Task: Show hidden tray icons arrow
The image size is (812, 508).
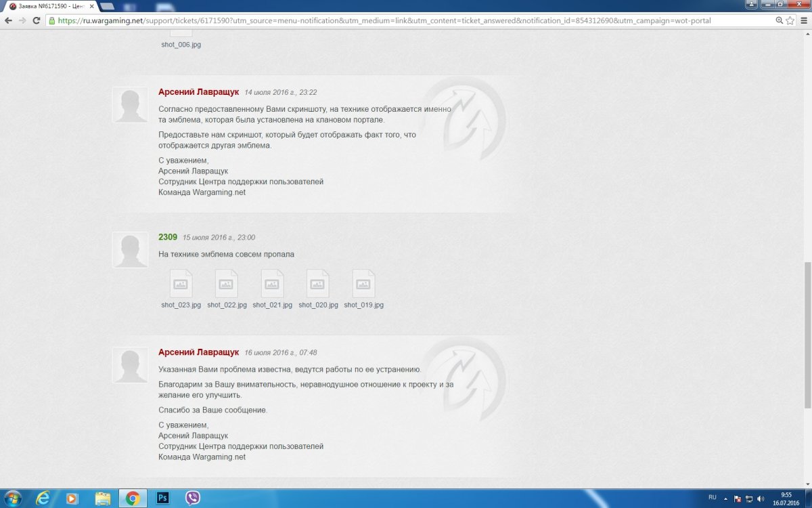Action: coord(727,499)
